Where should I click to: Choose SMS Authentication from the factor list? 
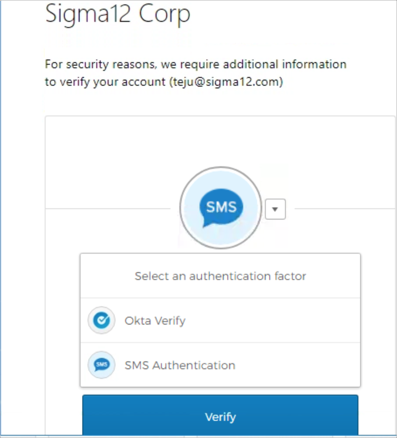pos(220,365)
